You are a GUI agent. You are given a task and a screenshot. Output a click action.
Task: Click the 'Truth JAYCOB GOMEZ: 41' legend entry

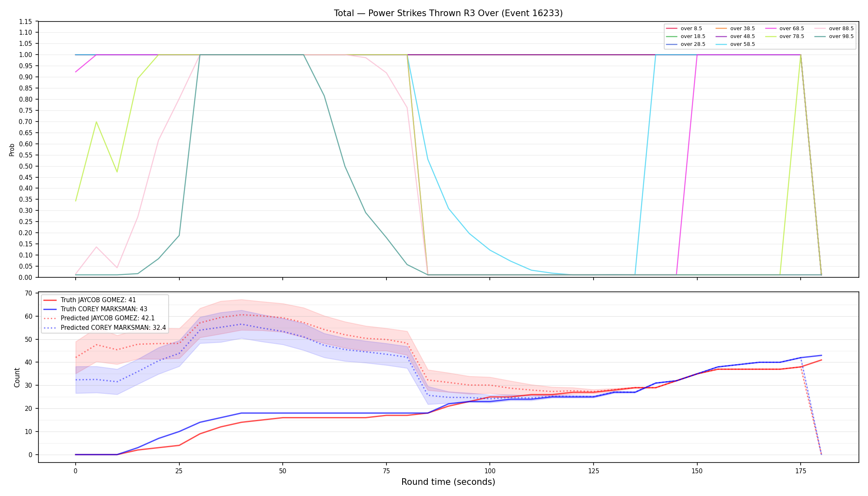(x=90, y=300)
